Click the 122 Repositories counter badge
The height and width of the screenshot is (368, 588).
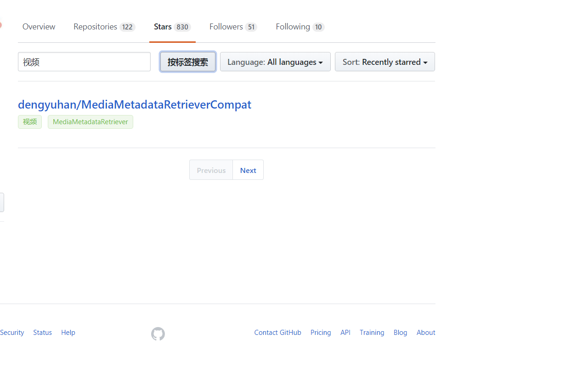pos(127,27)
